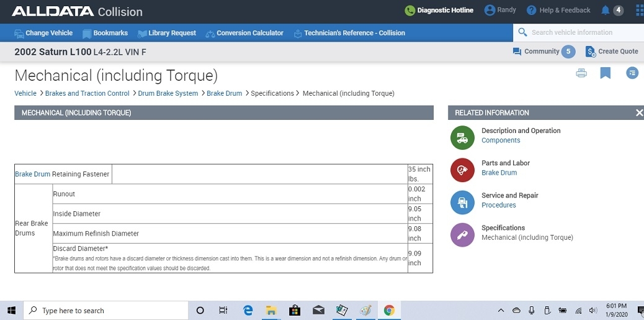Click the search magnifier icon
This screenshot has height=320, width=644.
[x=522, y=32]
